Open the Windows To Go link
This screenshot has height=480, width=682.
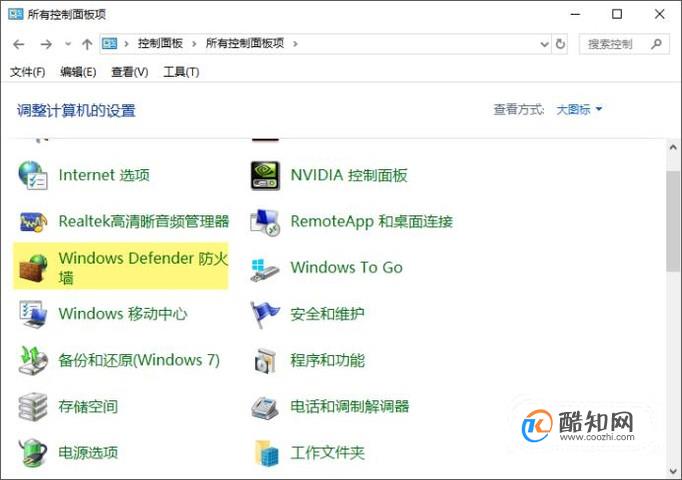tap(347, 267)
